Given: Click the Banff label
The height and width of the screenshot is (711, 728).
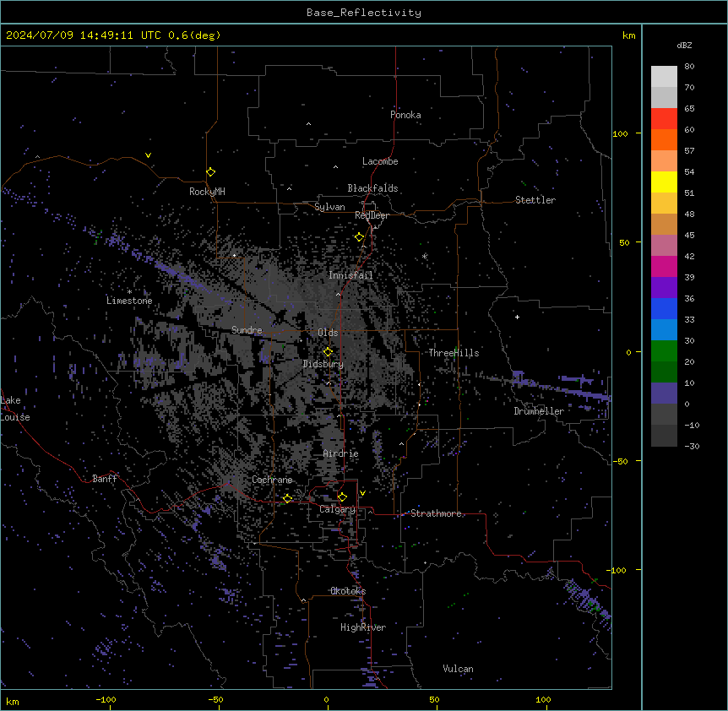Looking at the screenshot, I should pos(105,479).
